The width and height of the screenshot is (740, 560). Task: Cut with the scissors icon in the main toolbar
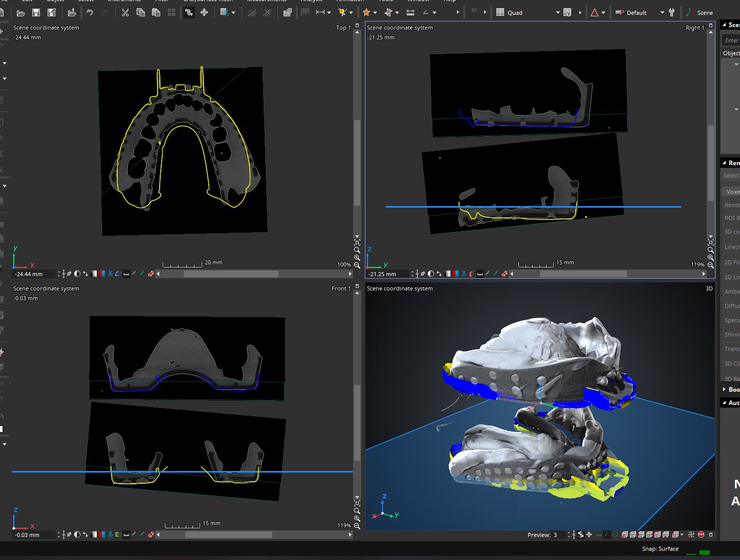(x=125, y=13)
